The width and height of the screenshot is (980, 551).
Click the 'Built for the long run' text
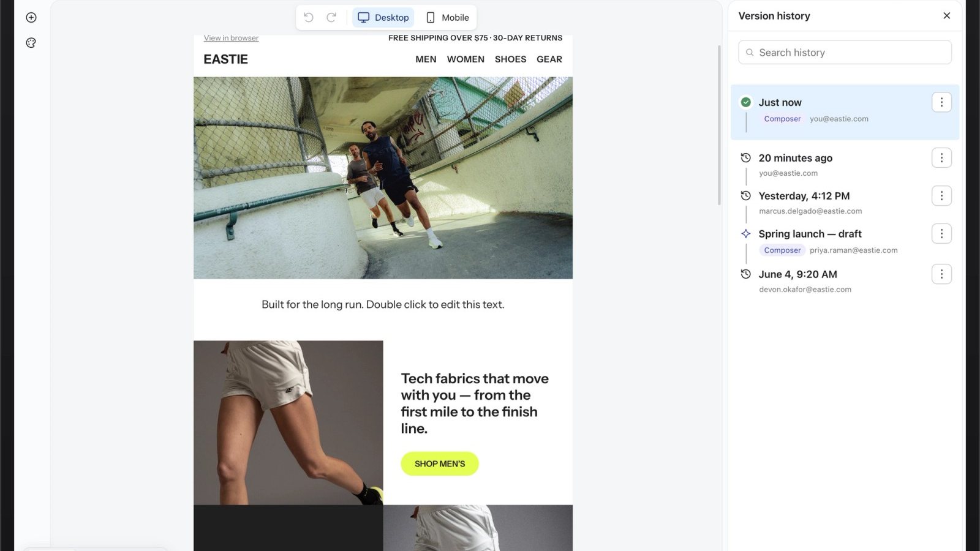(383, 304)
